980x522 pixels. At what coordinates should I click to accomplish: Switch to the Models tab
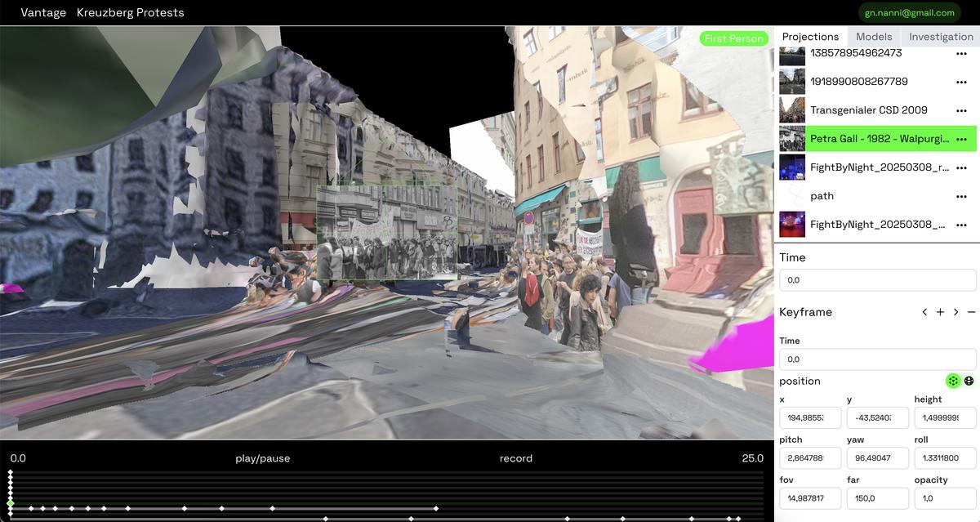[873, 37]
